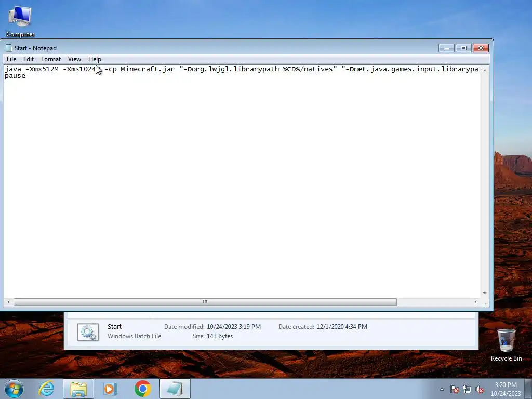Select the Recycle Bin desktop icon
This screenshot has height=399, width=532.
point(506,345)
